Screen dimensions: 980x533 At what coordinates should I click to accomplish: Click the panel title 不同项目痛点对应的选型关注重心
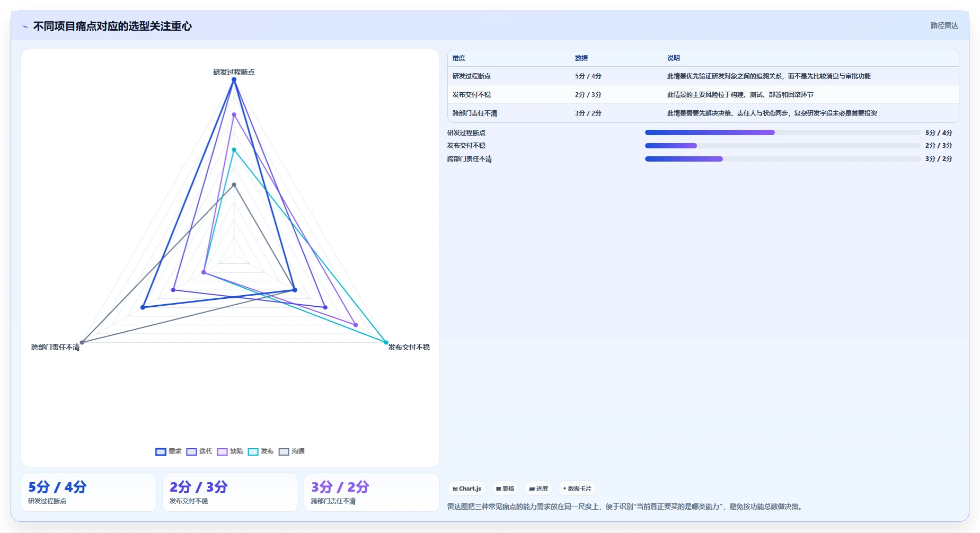(x=112, y=26)
